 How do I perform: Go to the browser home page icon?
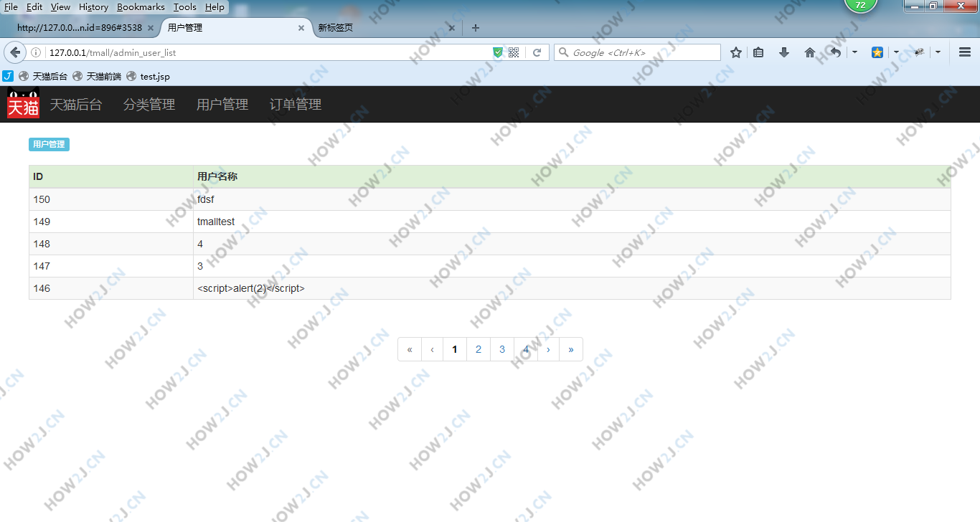(x=810, y=52)
